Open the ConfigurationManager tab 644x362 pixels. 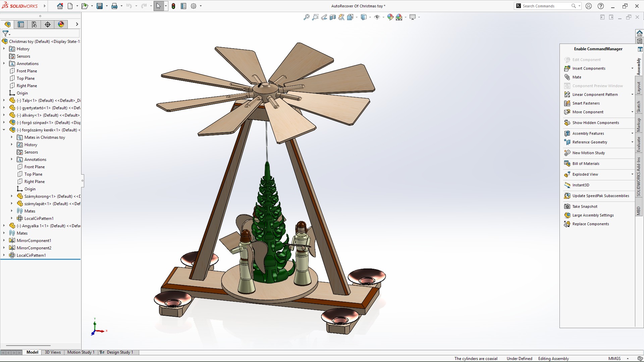coord(34,24)
